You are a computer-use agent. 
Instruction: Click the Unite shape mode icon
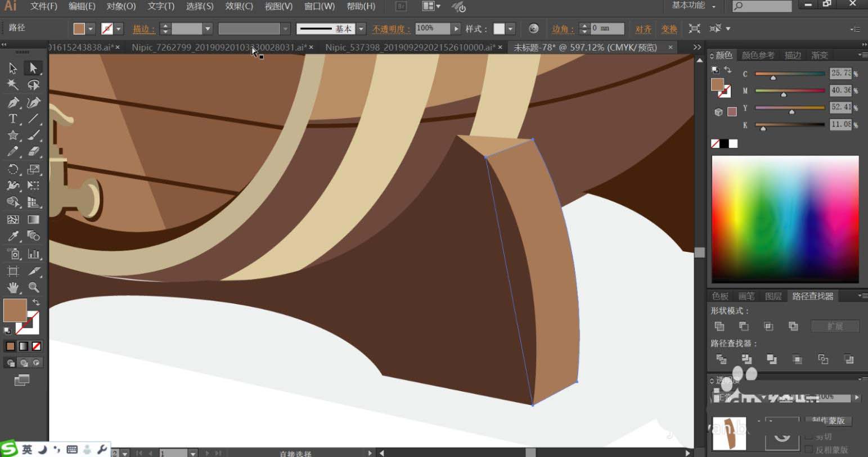click(x=719, y=326)
